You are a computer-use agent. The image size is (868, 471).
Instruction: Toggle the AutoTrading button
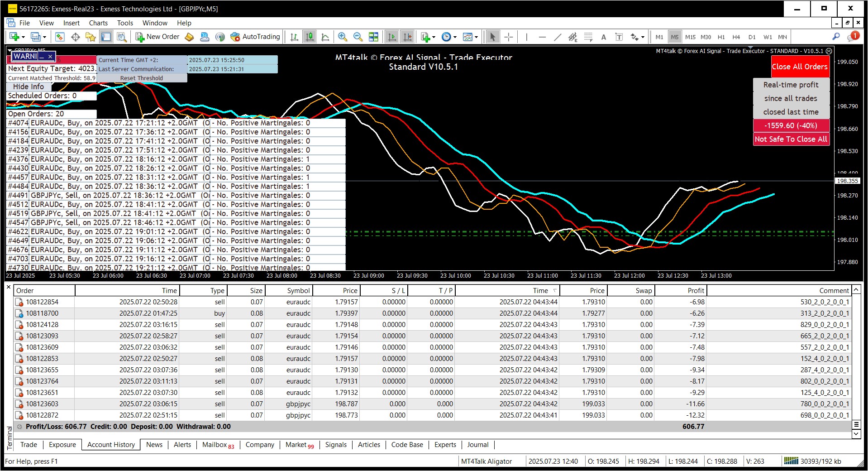(x=256, y=37)
